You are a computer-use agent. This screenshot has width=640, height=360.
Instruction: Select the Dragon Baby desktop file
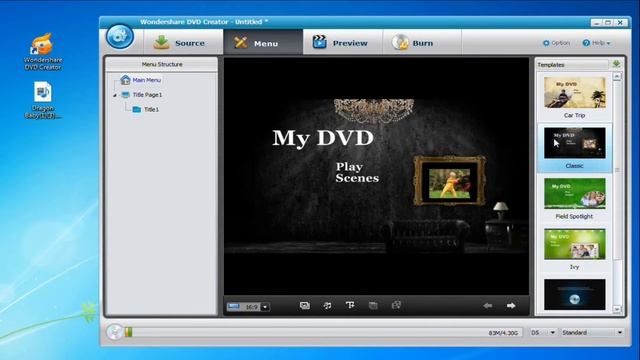(43, 100)
